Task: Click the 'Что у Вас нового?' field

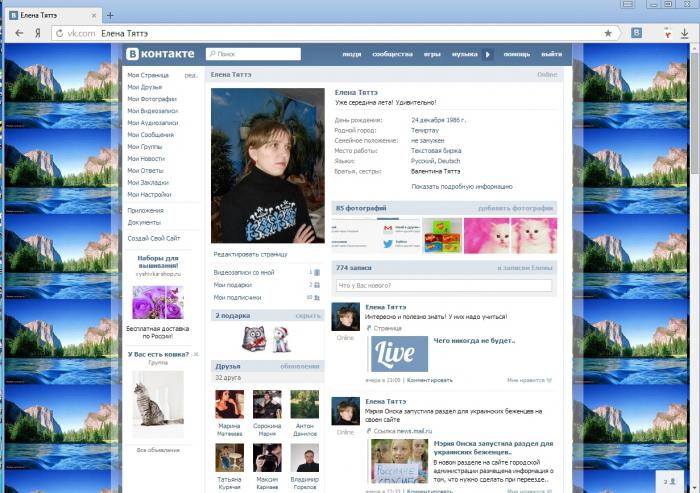Action: (x=444, y=285)
